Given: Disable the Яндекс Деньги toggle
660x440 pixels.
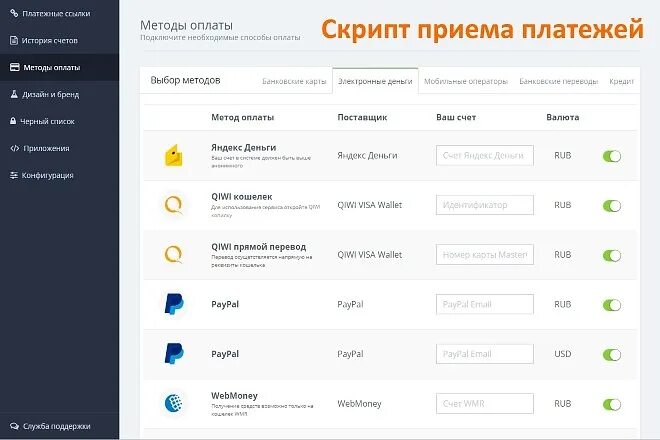Looking at the screenshot, I should [612, 156].
